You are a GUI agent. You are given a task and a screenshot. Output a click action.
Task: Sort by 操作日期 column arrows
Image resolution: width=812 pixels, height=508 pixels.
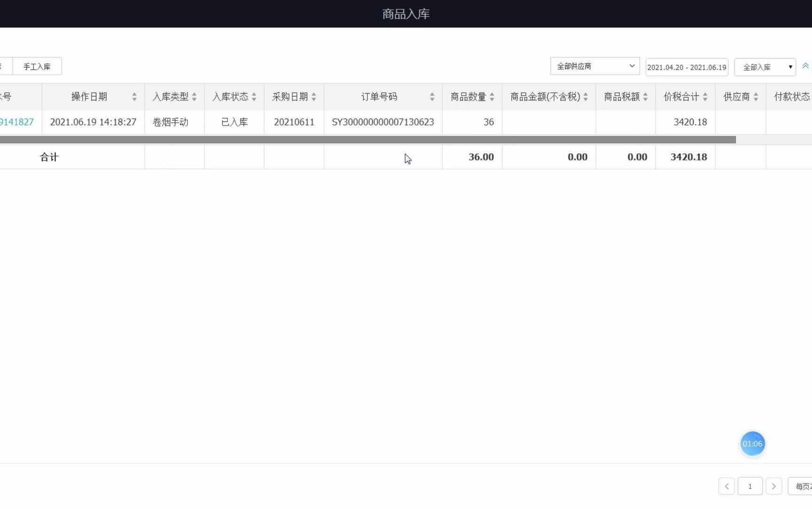[134, 97]
